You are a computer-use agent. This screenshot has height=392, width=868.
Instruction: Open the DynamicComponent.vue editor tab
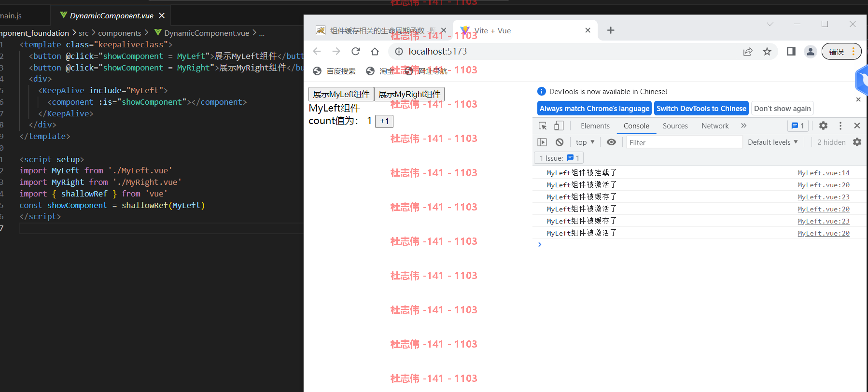click(x=112, y=15)
